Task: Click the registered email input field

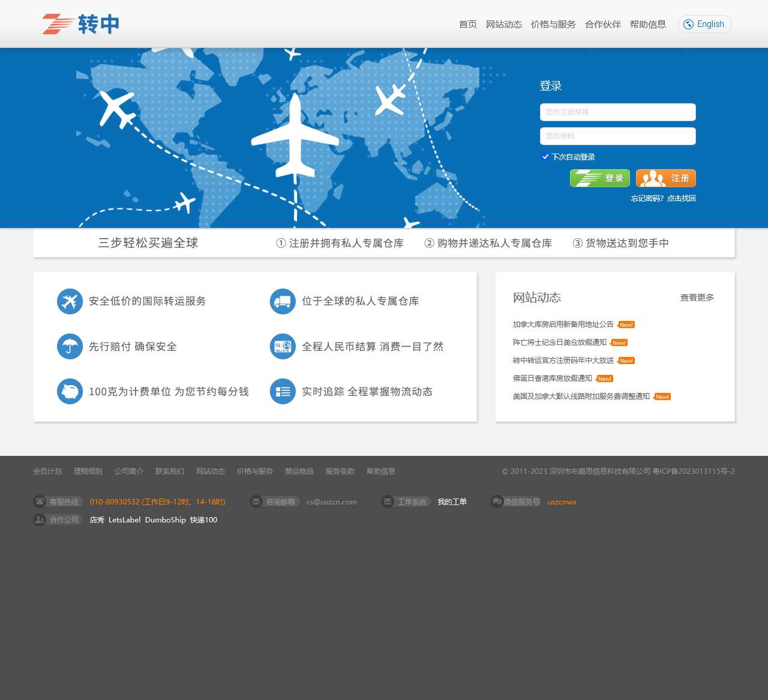Action: tap(618, 112)
